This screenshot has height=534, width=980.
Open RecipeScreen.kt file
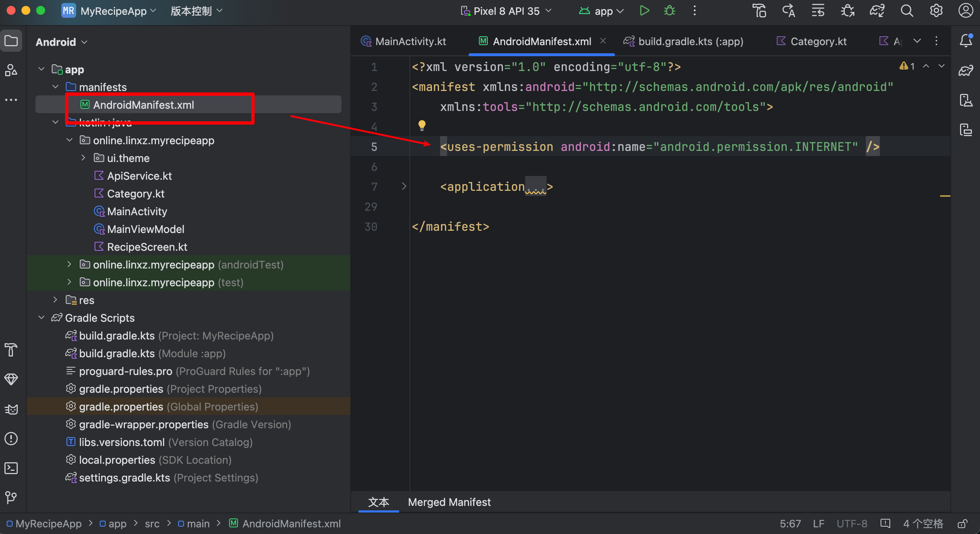tap(140, 247)
